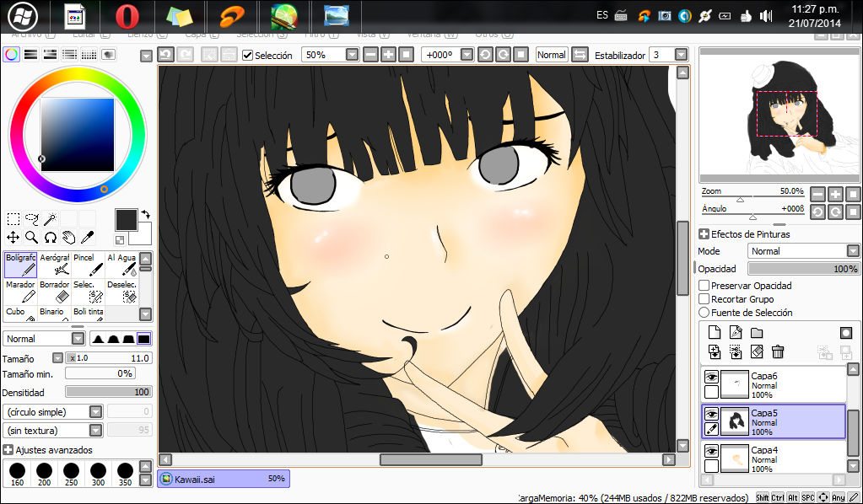This screenshot has width=863, height=504.
Task: Select the Marador marker tool
Action: [x=21, y=292]
